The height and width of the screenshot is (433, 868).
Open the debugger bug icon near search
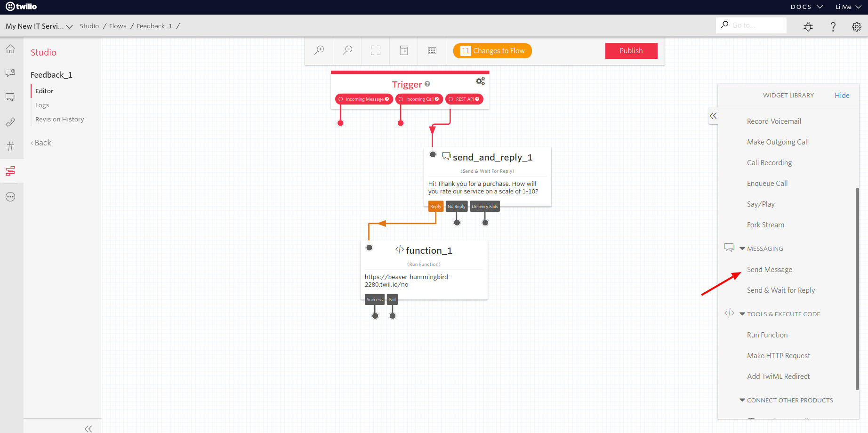(x=808, y=27)
